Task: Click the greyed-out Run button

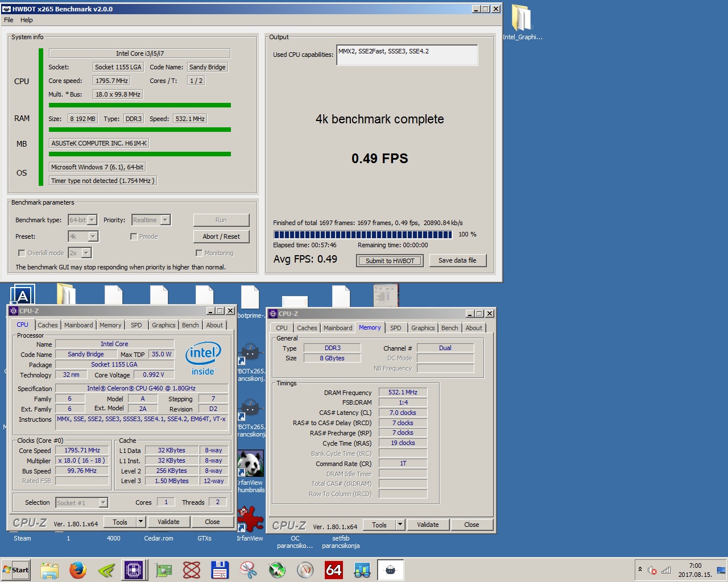Action: pos(221,220)
